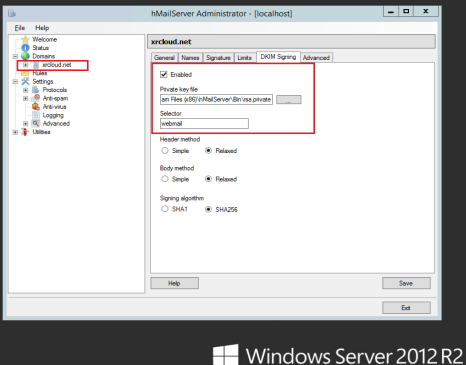Expand the Protocols node
This screenshot has height=365, width=466.
25,90
